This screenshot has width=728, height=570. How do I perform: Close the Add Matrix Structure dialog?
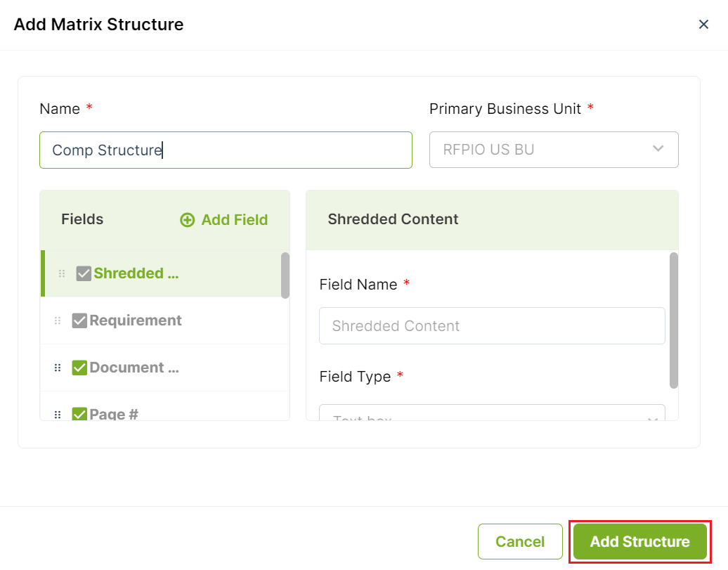tap(703, 24)
